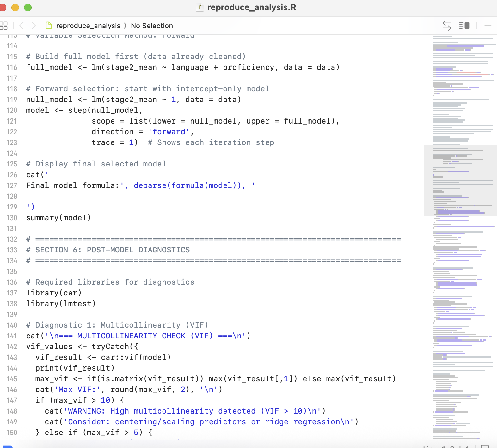Image resolution: width=497 pixels, height=448 pixels.
Task: Open the reproduce_analysis breadcrumb menu
Action: [x=88, y=26]
